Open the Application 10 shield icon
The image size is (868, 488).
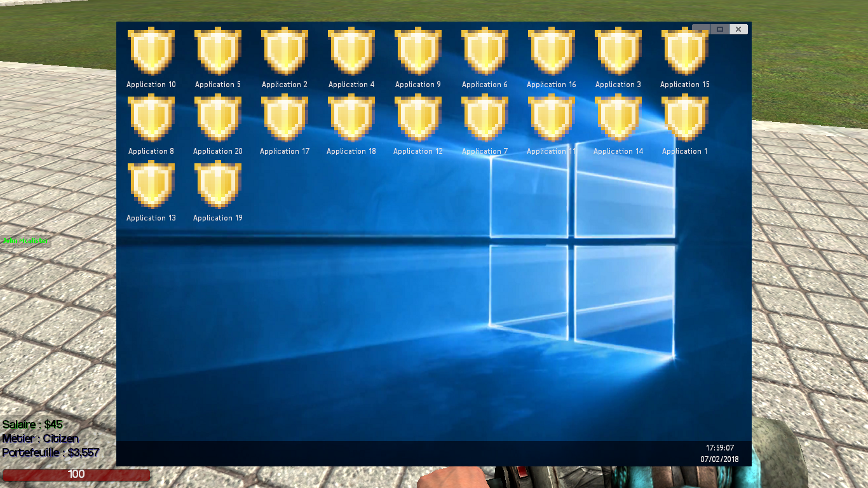click(x=151, y=51)
